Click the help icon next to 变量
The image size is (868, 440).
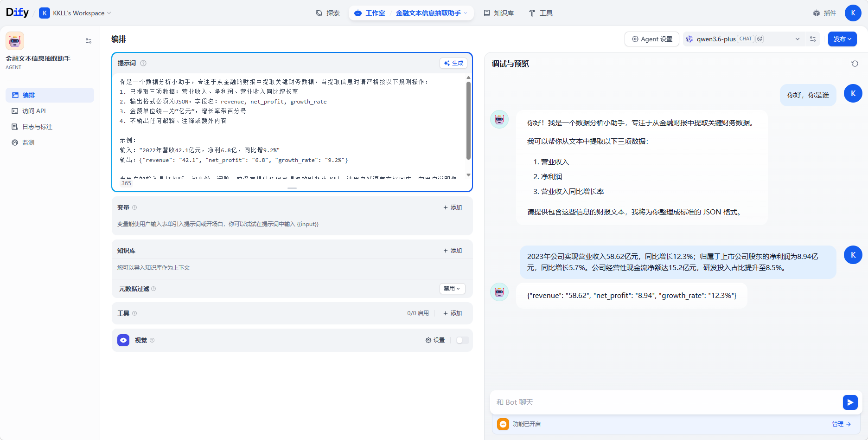pos(134,207)
